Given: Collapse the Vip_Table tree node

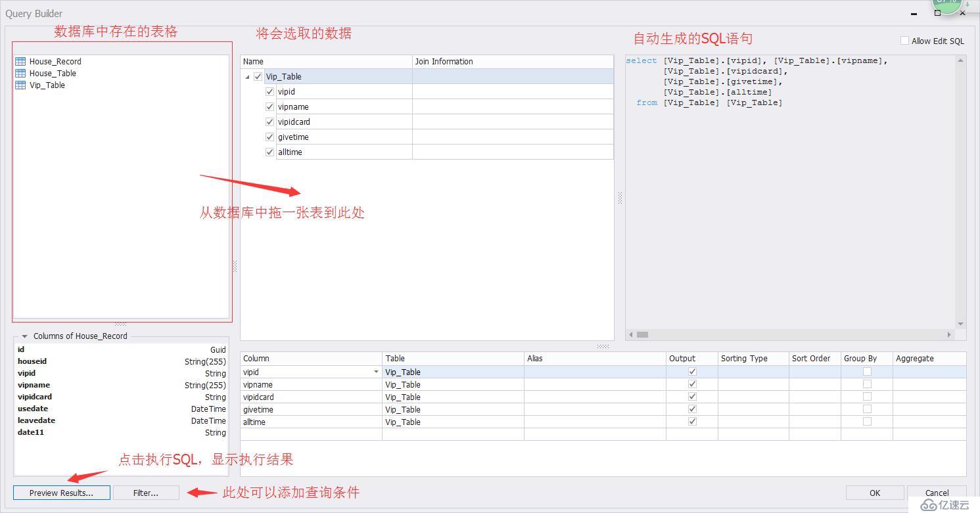Looking at the screenshot, I should tap(248, 77).
